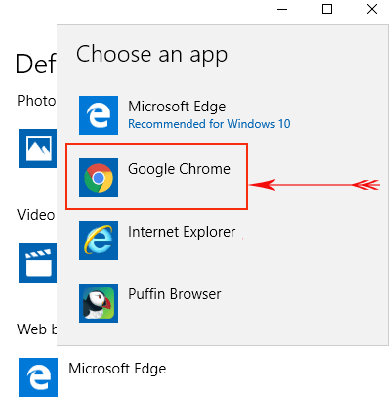Select the Microsoft Edge icon in app list
This screenshot has width=391, height=407.
(98, 115)
